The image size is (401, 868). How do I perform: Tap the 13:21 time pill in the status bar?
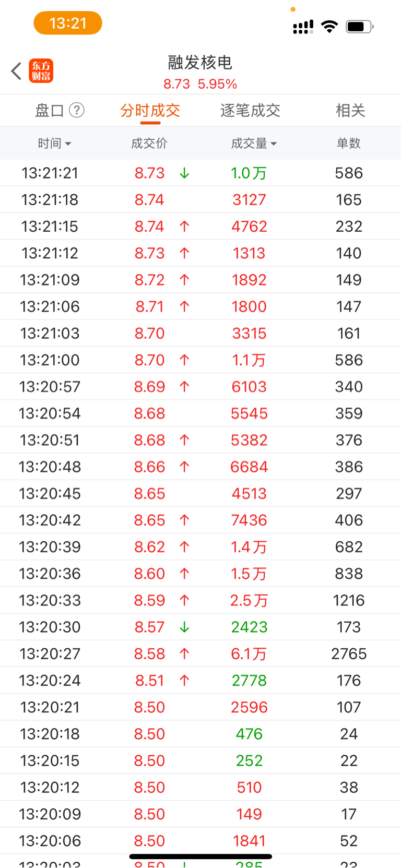pos(68,23)
